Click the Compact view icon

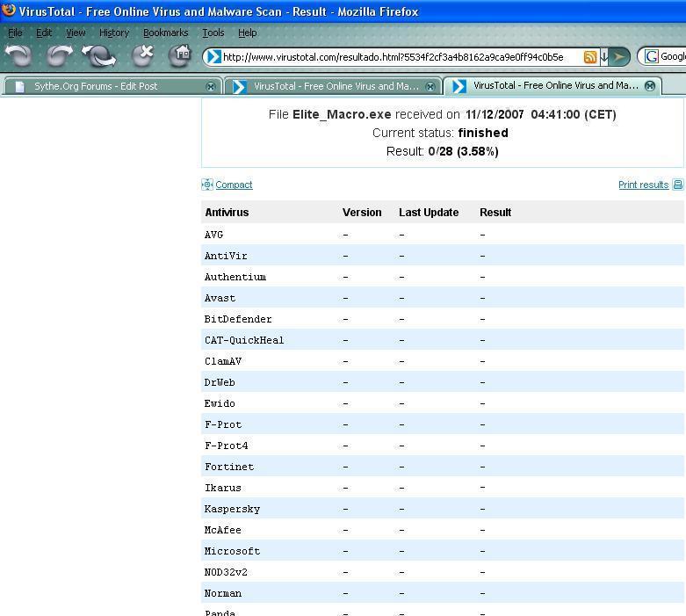click(207, 185)
